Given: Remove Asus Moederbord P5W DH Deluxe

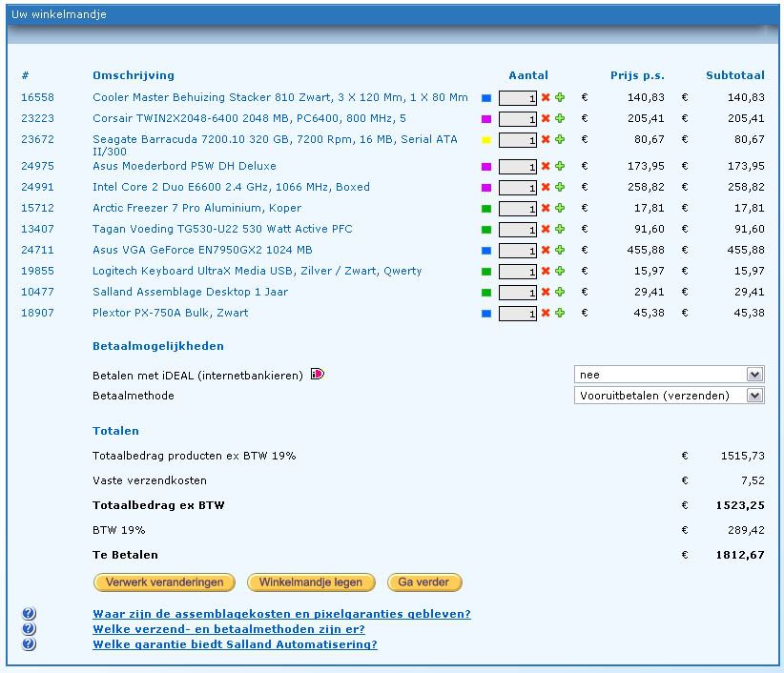Looking at the screenshot, I should [x=546, y=166].
